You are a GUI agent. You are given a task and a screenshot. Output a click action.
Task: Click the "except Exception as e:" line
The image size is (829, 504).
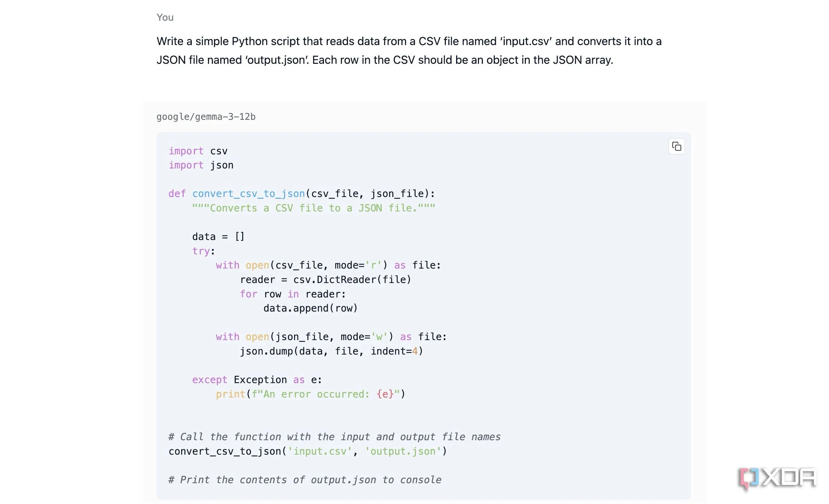coord(257,380)
